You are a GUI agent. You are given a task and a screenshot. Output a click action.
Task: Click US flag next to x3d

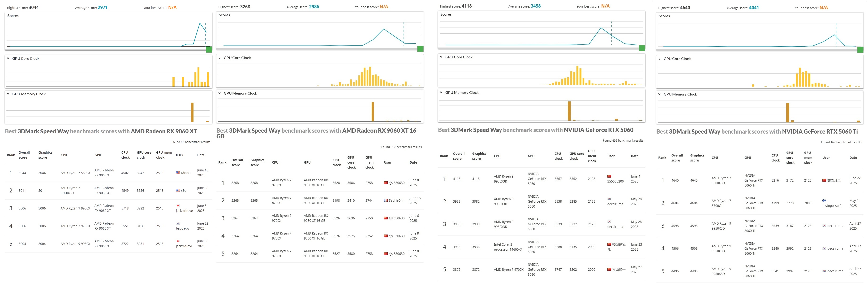(178, 191)
